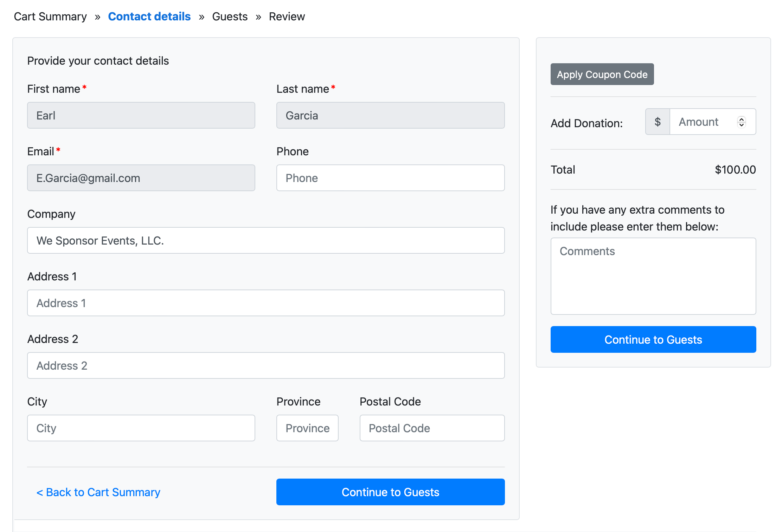The height and width of the screenshot is (532, 782).
Task: Select the City text box
Action: 141,428
